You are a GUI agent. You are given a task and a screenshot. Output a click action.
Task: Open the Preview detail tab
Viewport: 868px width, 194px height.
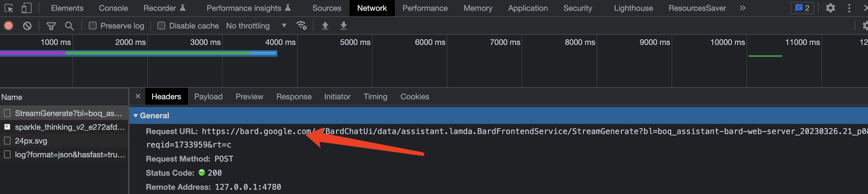pyautogui.click(x=249, y=96)
